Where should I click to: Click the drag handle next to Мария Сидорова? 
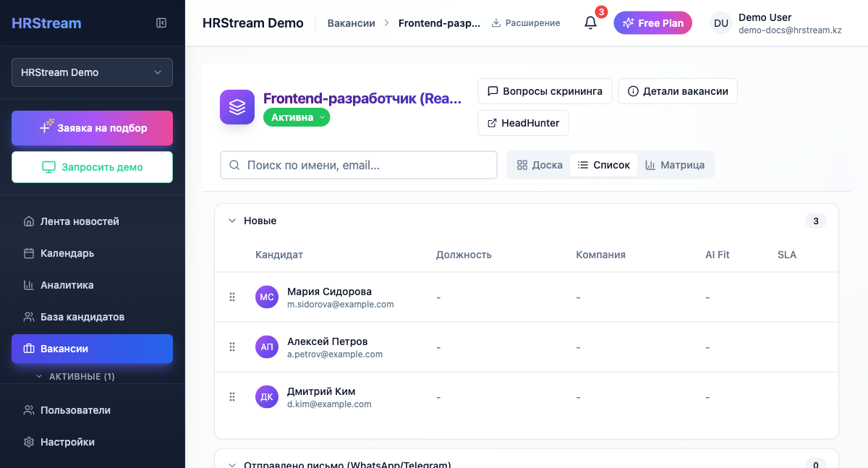(232, 297)
